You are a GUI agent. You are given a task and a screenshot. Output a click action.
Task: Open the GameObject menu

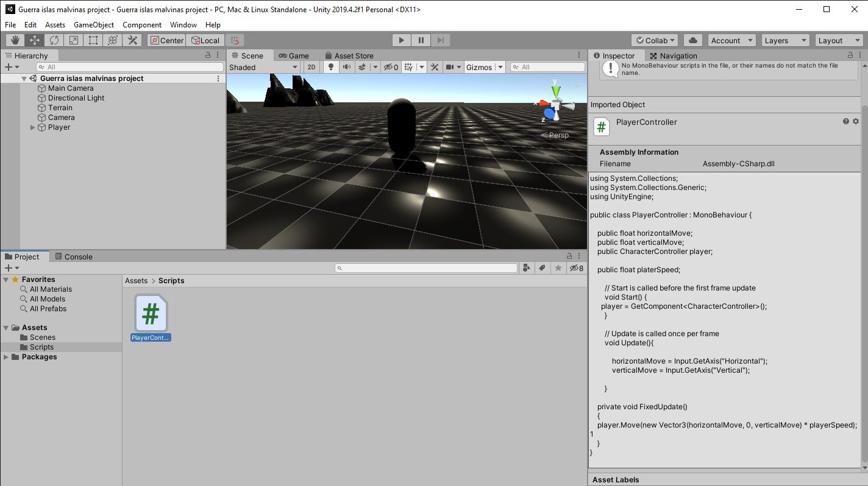click(x=94, y=25)
